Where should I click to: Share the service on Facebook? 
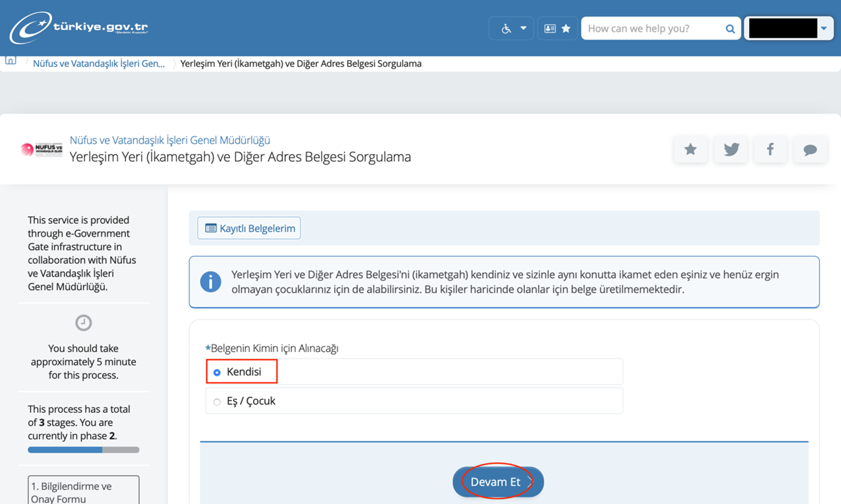[x=770, y=149]
